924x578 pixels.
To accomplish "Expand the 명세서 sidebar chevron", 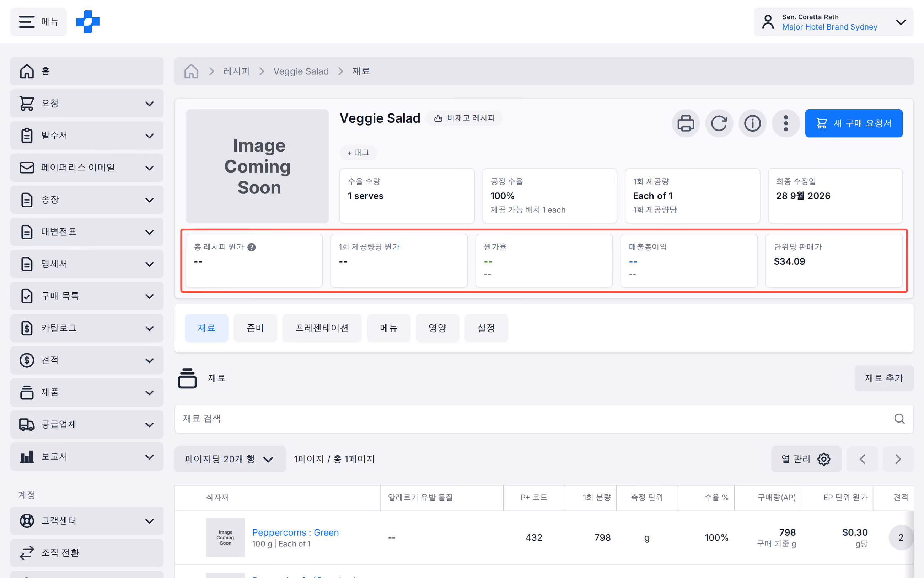I will [x=150, y=264].
